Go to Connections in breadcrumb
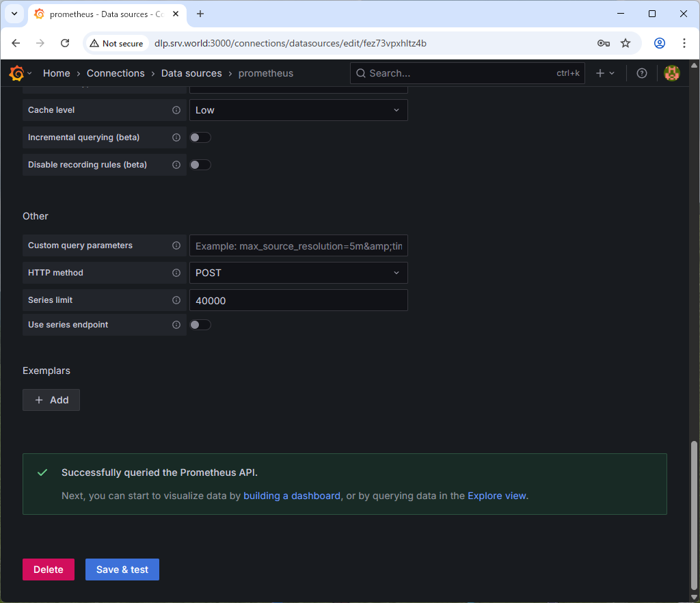The image size is (700, 603). point(116,73)
